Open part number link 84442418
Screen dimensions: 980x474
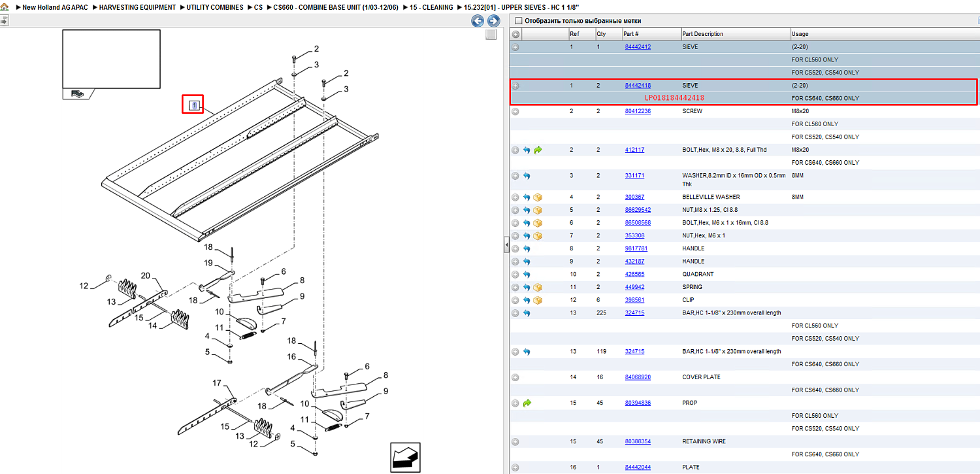coord(638,86)
